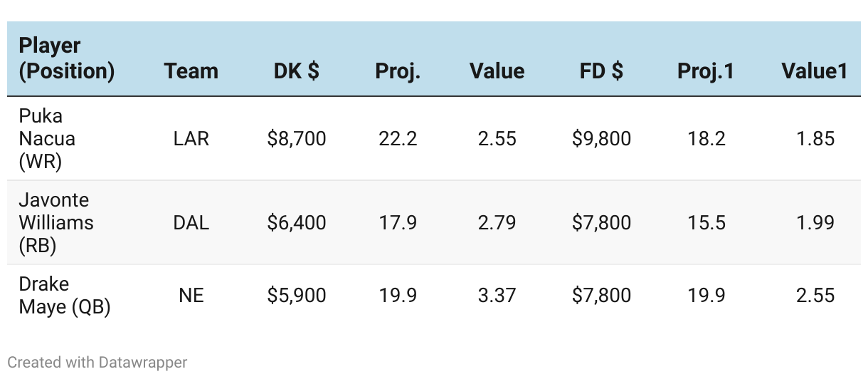Click the Proj.1 column header

[706, 71]
